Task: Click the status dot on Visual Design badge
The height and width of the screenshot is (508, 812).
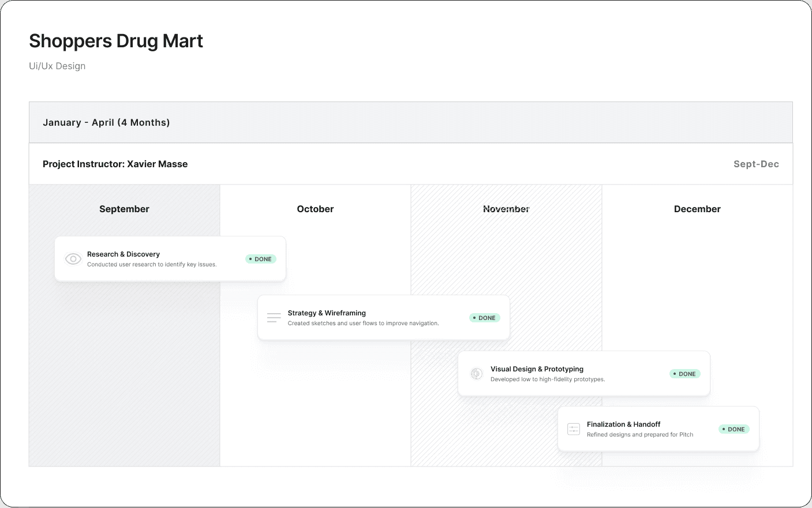Action: point(676,374)
